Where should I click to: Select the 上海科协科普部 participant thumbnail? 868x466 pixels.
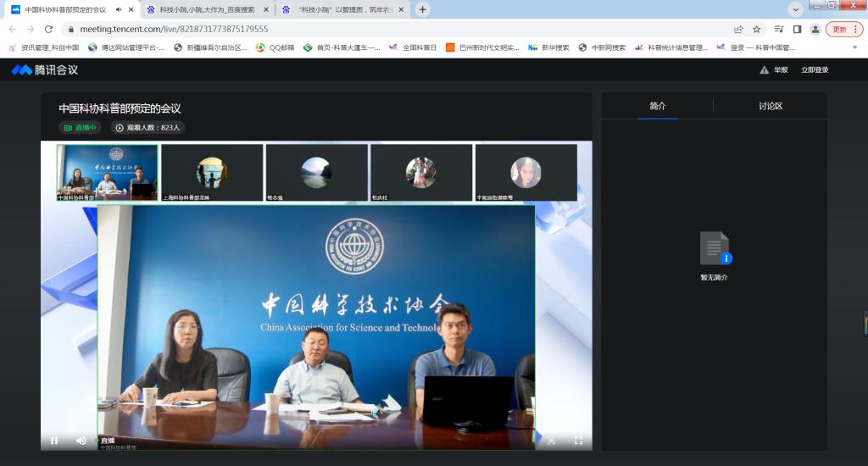click(x=212, y=173)
